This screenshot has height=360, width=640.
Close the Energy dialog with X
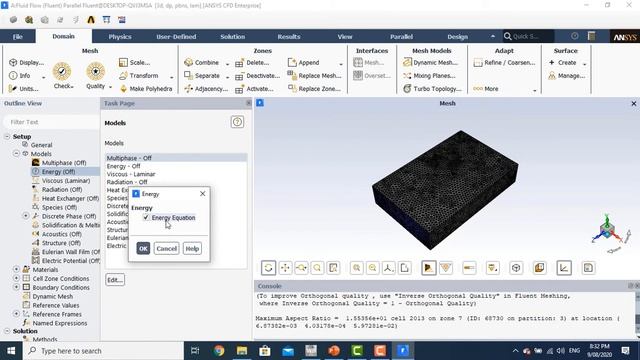(202, 193)
